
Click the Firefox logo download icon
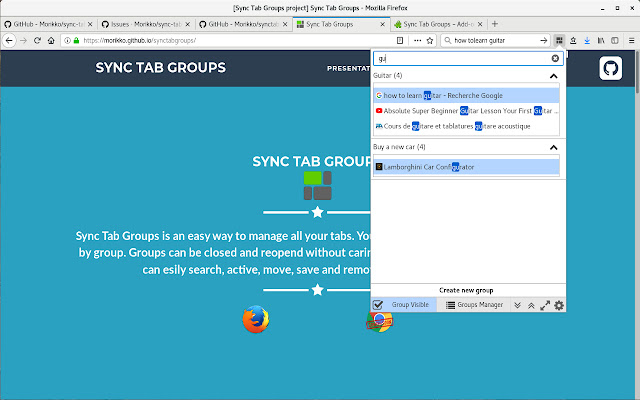tap(256, 319)
